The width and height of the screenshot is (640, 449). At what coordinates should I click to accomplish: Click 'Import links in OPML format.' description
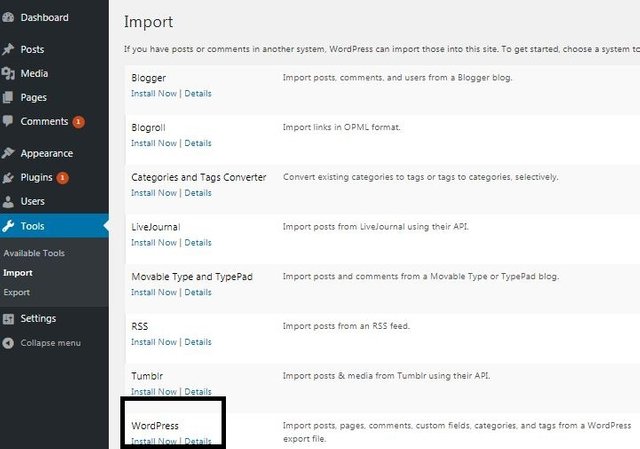point(342,127)
